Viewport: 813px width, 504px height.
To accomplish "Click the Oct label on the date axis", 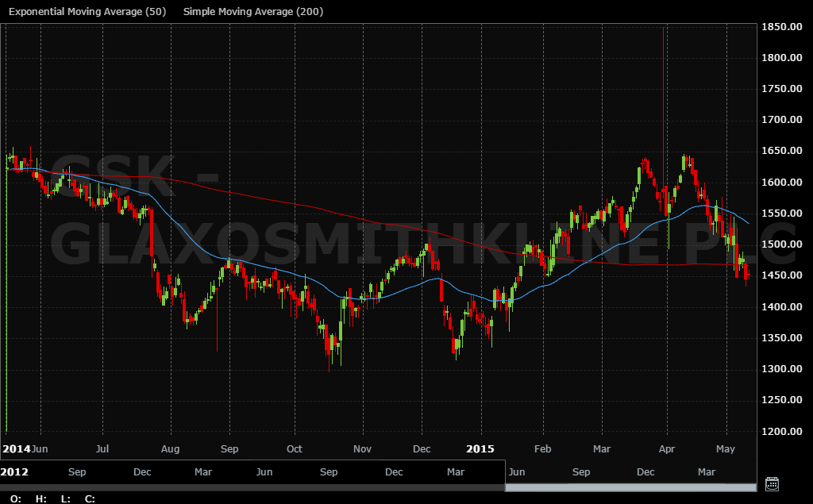I will point(294,448).
